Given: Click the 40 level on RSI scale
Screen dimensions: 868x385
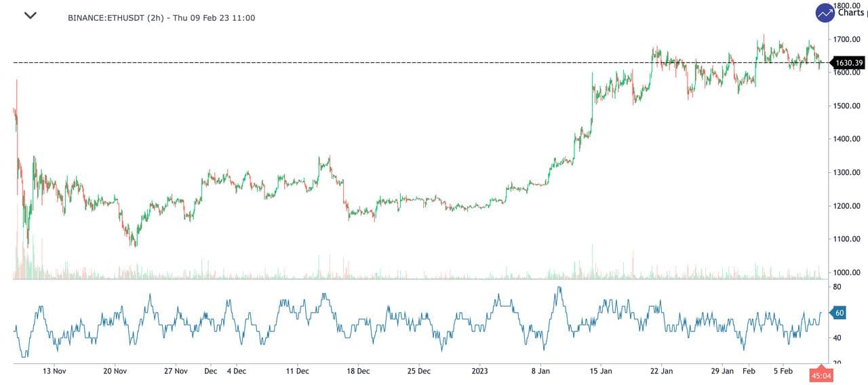Looking at the screenshot, I should pos(837,338).
